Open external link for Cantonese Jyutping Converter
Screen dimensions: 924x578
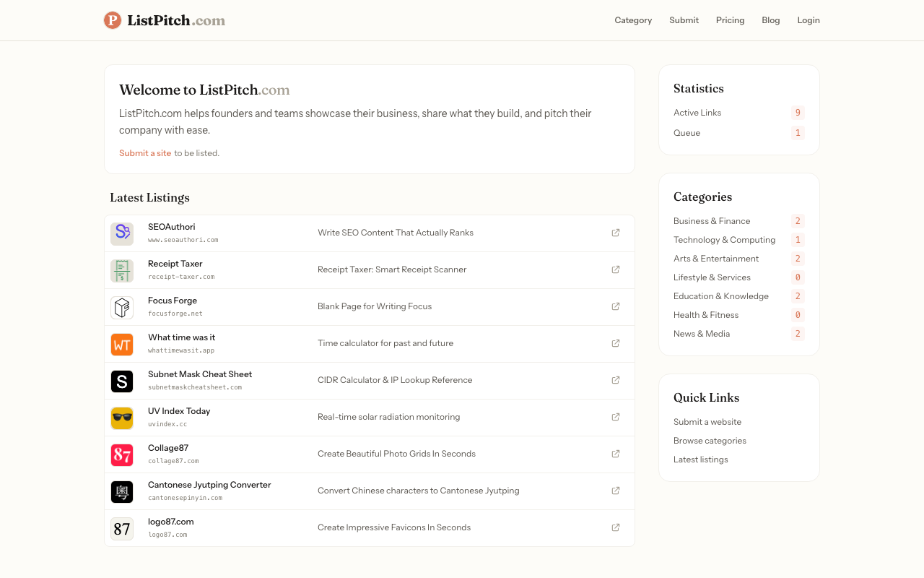tap(616, 491)
